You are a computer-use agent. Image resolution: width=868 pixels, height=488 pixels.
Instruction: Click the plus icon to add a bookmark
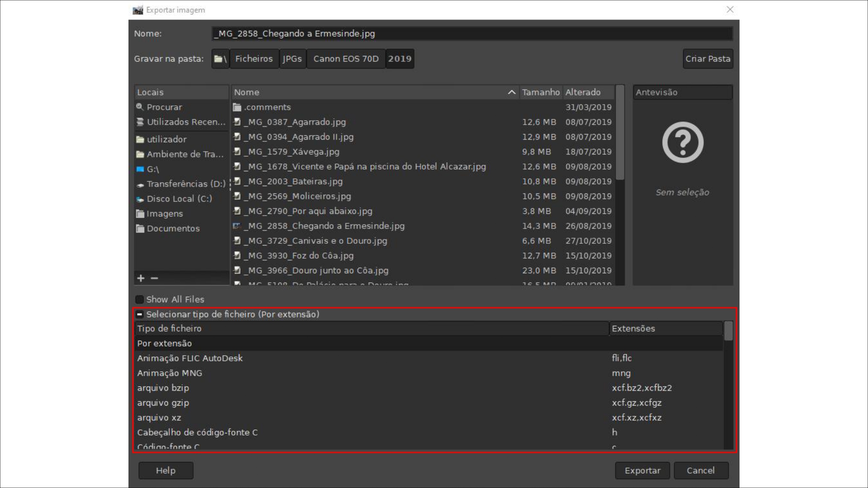[x=141, y=278]
